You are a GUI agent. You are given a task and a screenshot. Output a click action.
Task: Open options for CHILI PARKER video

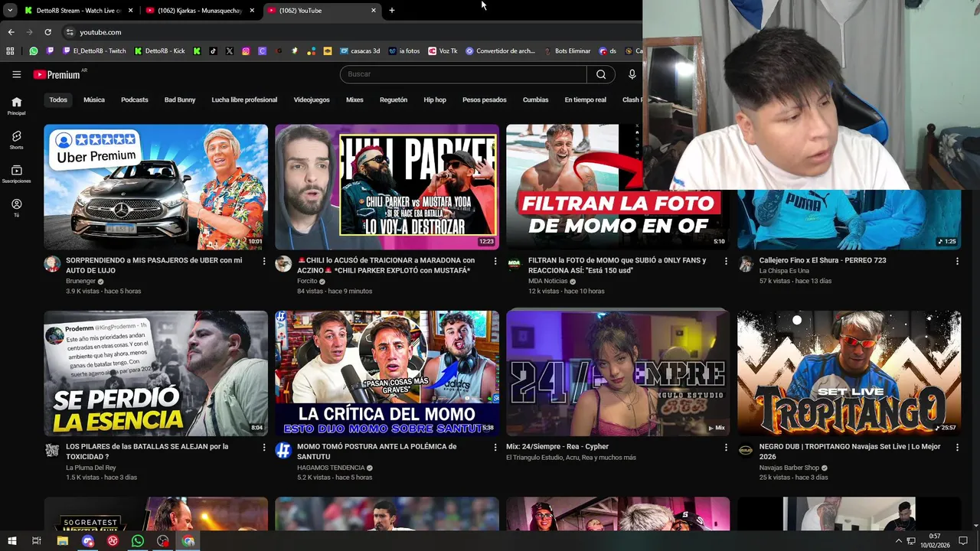(495, 261)
